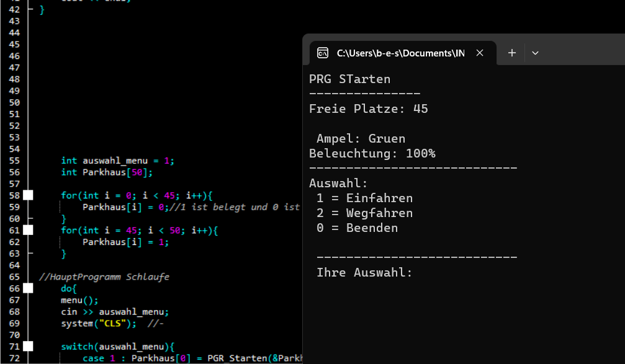Image resolution: width=625 pixels, height=364 pixels.
Task: Place cursor on 'int auswahl_menu = 1;' line
Action: coord(117,161)
